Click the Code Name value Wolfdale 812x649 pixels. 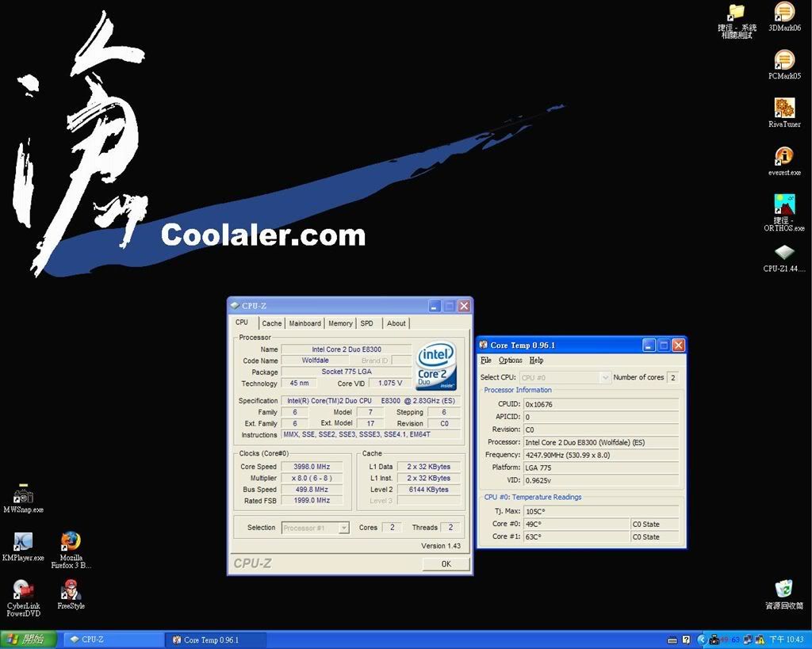coord(315,361)
